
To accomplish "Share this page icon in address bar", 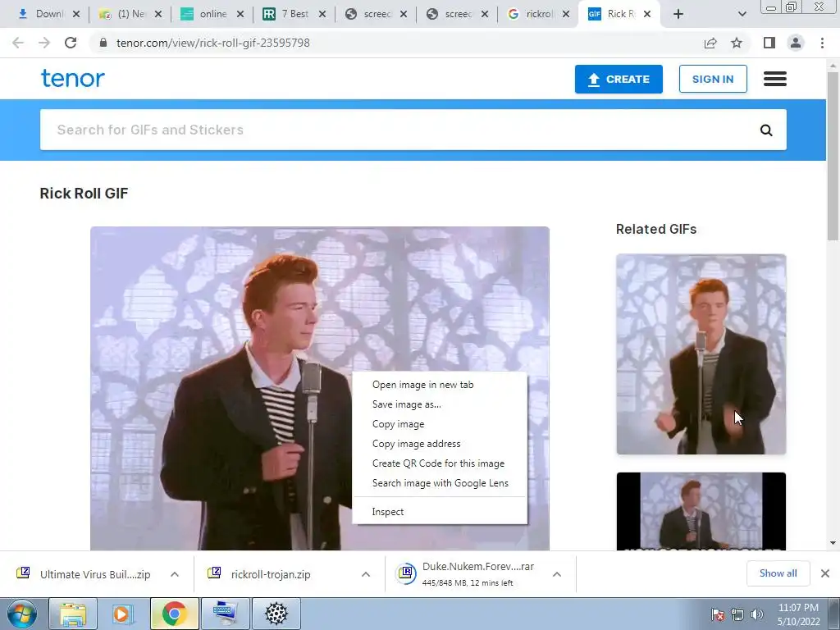I will coord(710,43).
